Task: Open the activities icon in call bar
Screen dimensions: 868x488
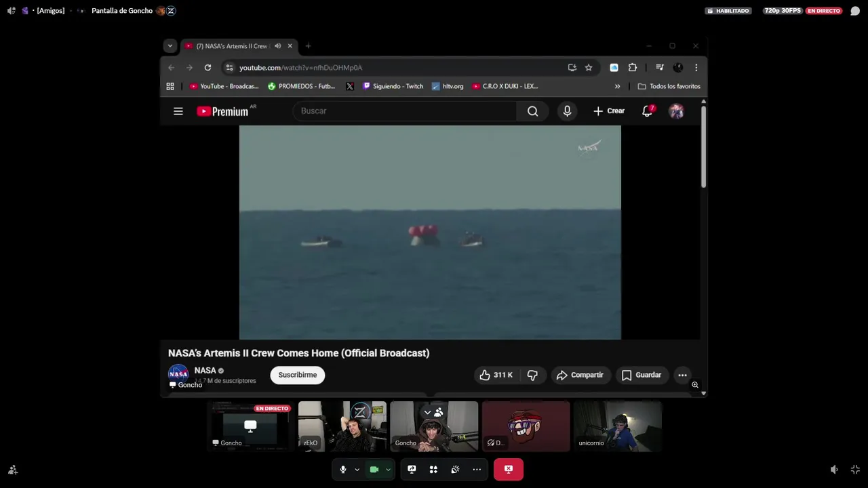Action: (x=433, y=469)
